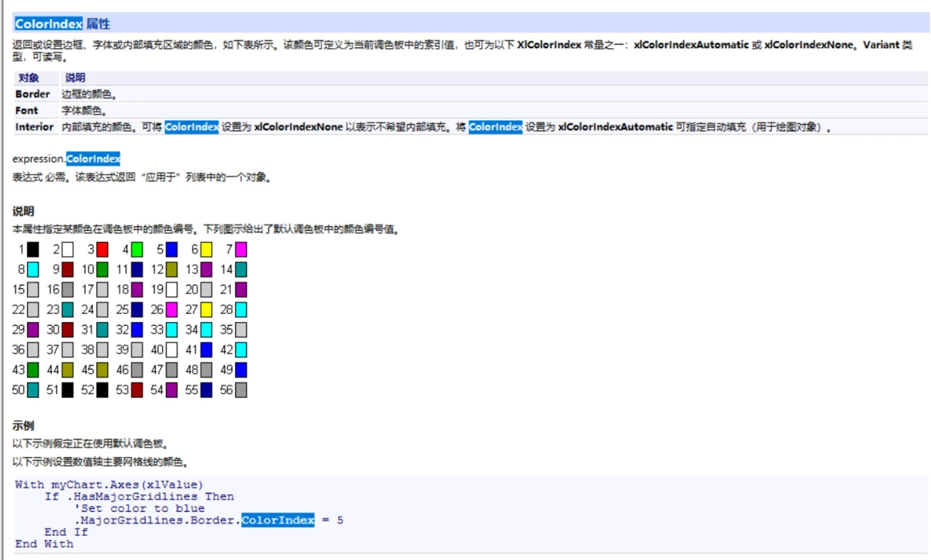Pick the gray swatch numbered 56
931x560 pixels.
click(241, 390)
